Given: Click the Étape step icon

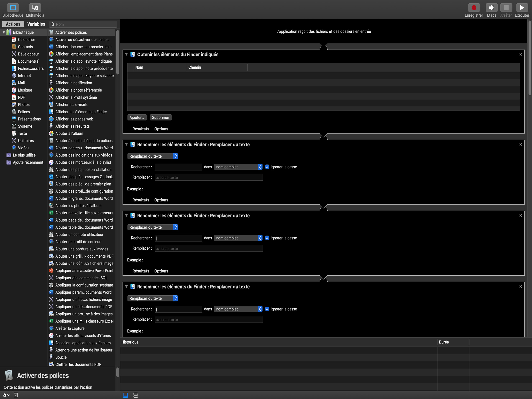Looking at the screenshot, I should click(491, 8).
